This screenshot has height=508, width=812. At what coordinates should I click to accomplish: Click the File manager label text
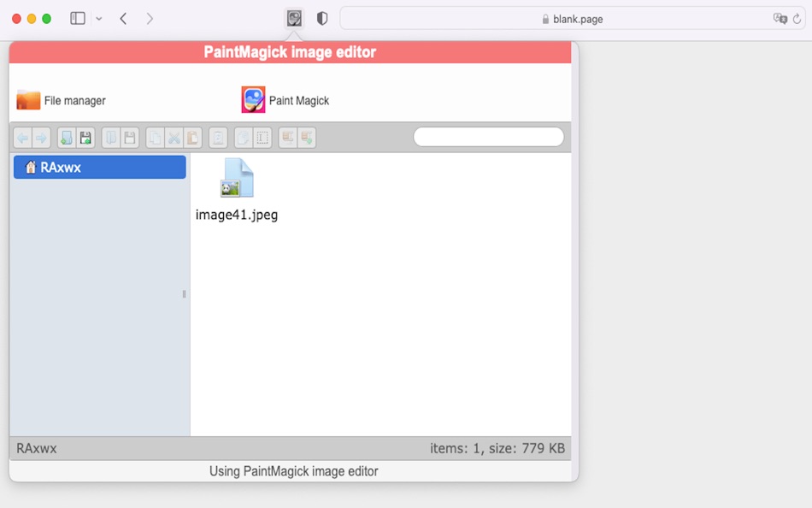(75, 101)
